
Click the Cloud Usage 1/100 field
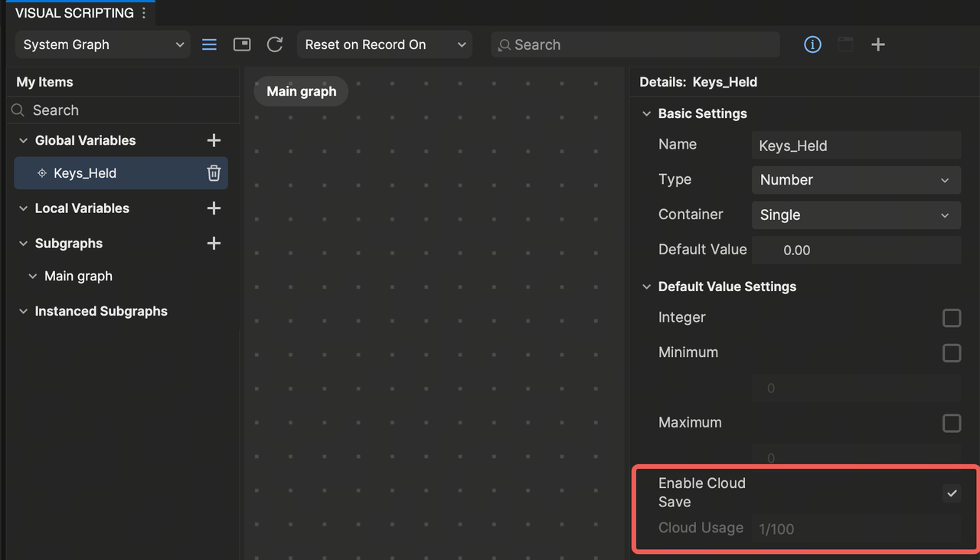pyautogui.click(x=856, y=529)
